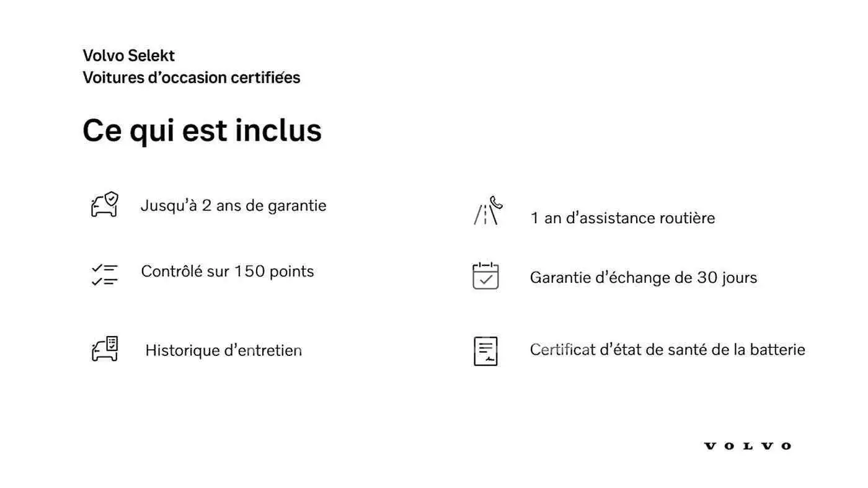Click the word 'garantie' in first item

(297, 206)
